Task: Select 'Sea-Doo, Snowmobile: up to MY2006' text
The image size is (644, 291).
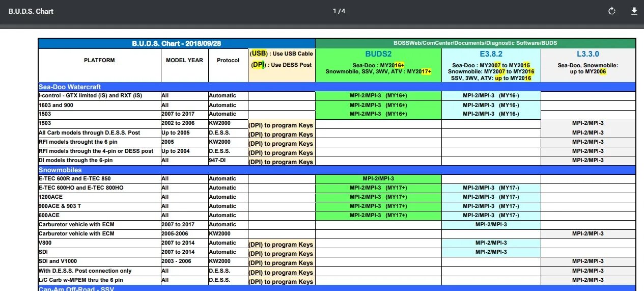Action: [588, 69]
